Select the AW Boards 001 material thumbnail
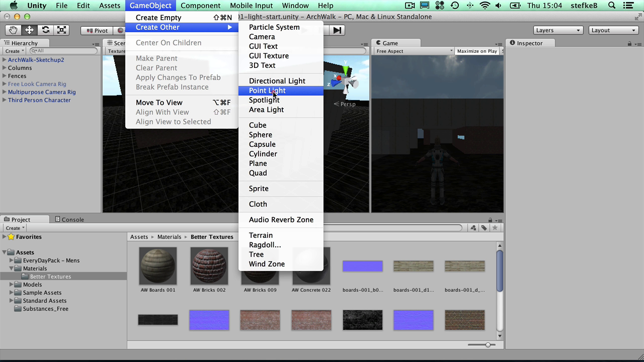The height and width of the screenshot is (362, 644). click(x=158, y=266)
